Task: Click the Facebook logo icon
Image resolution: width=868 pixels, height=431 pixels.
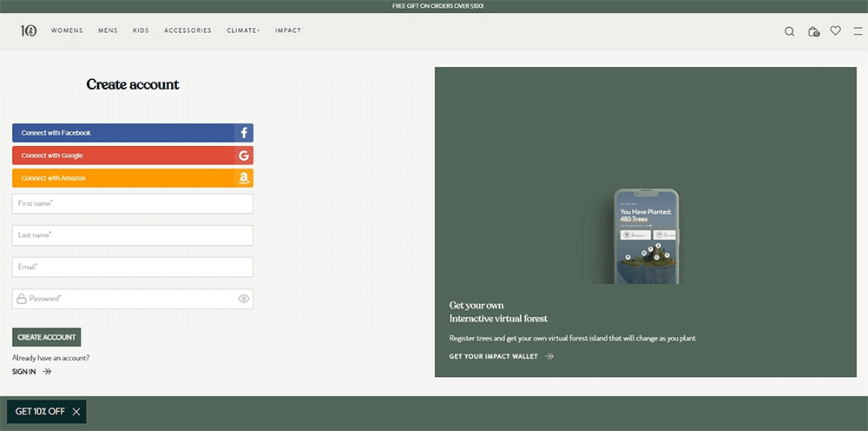Action: [244, 133]
